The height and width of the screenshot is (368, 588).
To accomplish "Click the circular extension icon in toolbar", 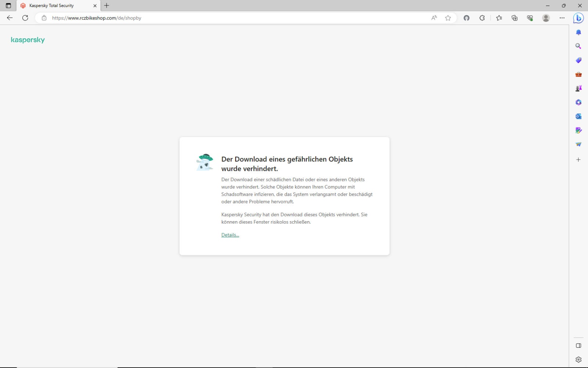I will tap(466, 18).
